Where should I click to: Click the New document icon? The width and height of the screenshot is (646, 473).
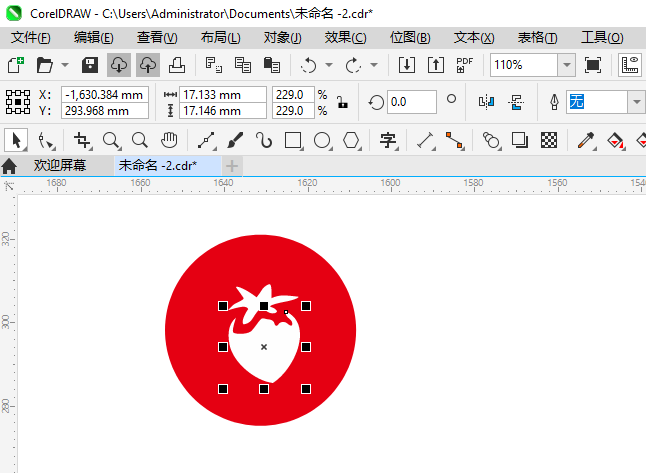click(x=16, y=65)
